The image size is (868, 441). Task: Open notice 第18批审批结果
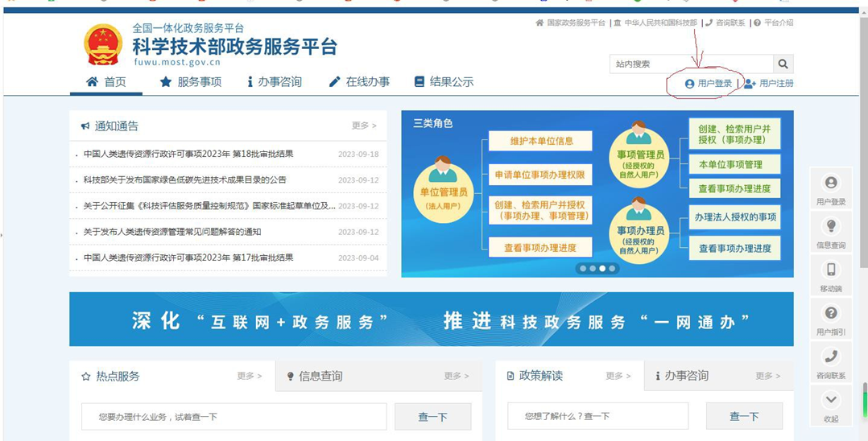[x=188, y=154]
